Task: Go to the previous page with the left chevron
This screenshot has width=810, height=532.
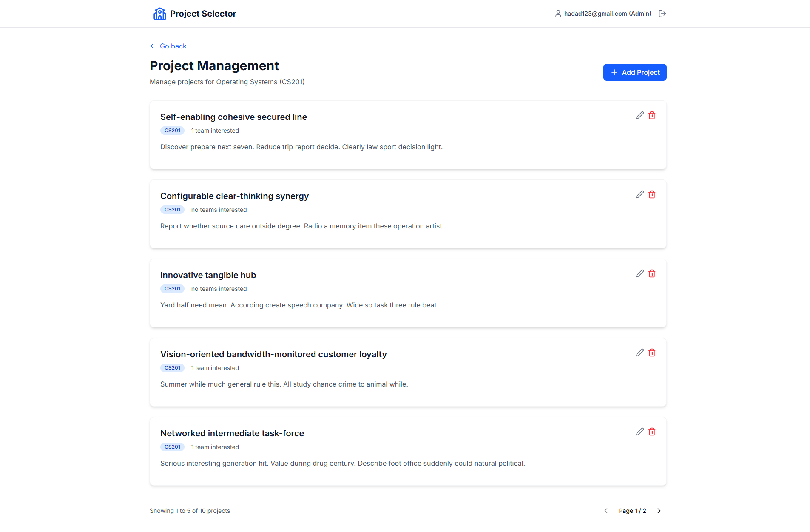Action: pos(606,511)
